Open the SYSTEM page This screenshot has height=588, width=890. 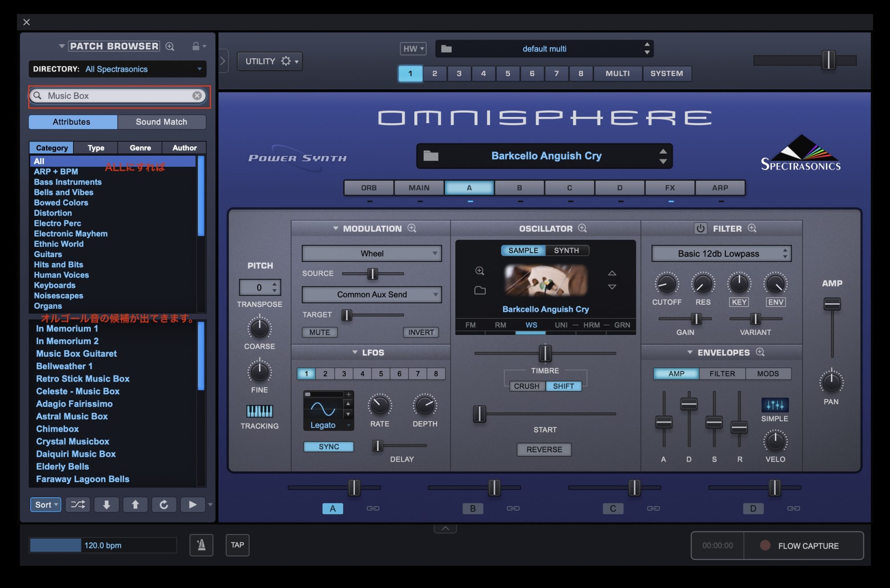pyautogui.click(x=667, y=73)
